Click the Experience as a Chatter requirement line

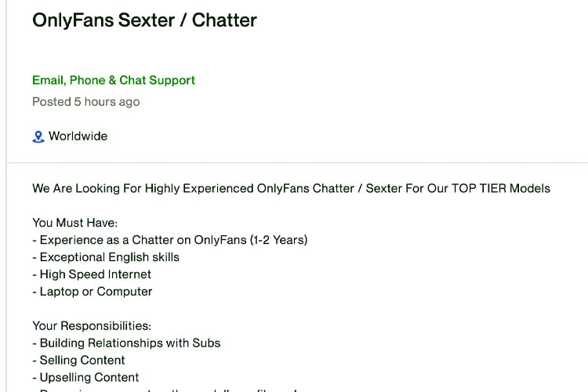170,240
